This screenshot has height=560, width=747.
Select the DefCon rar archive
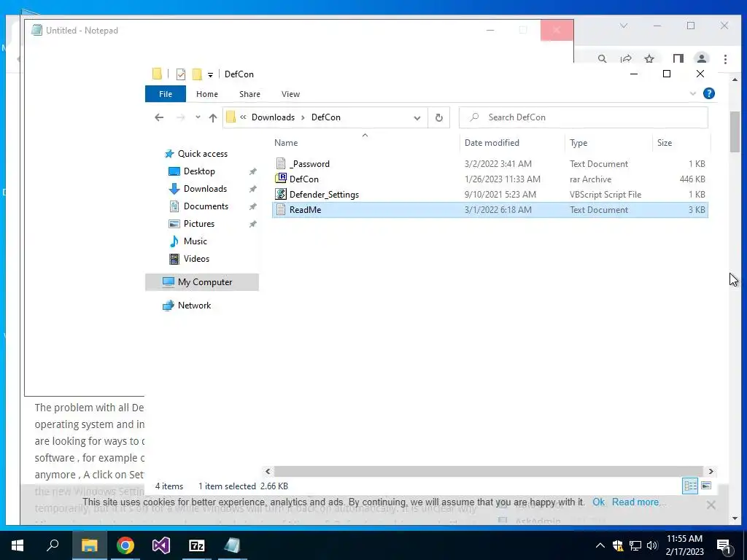coord(490,179)
